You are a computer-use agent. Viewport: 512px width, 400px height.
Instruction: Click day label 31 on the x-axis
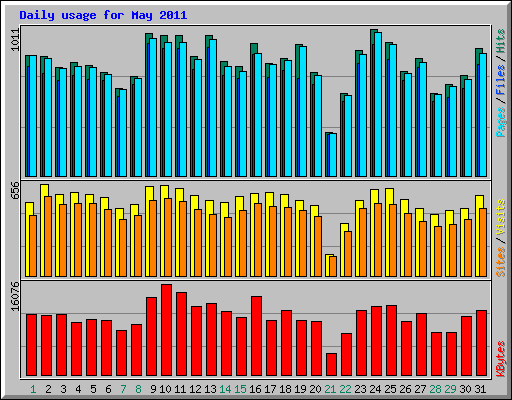point(480,389)
